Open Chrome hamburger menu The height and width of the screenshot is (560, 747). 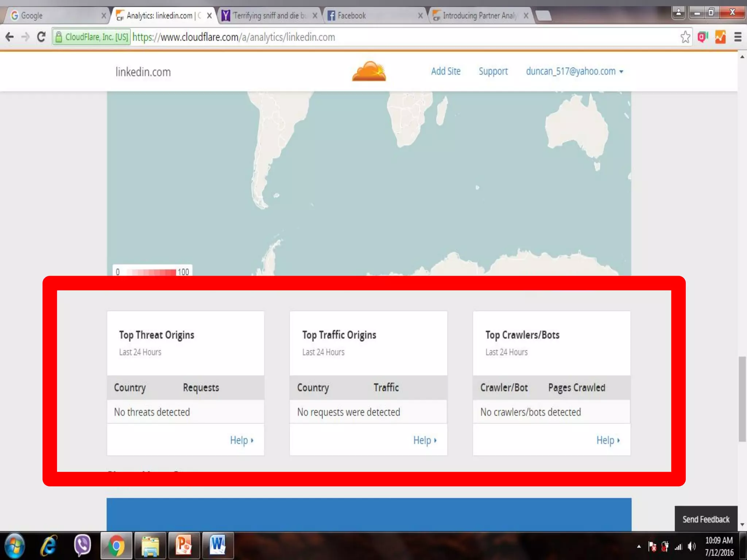[x=738, y=37]
